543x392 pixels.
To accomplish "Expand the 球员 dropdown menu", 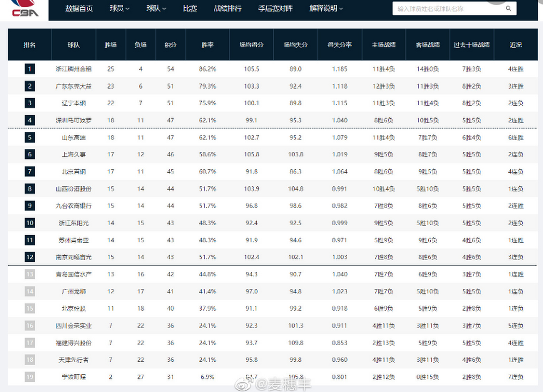I will coord(119,9).
